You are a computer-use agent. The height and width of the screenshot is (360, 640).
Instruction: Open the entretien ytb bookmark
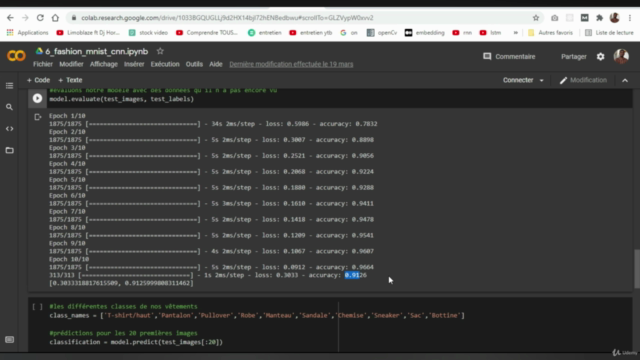[311, 33]
